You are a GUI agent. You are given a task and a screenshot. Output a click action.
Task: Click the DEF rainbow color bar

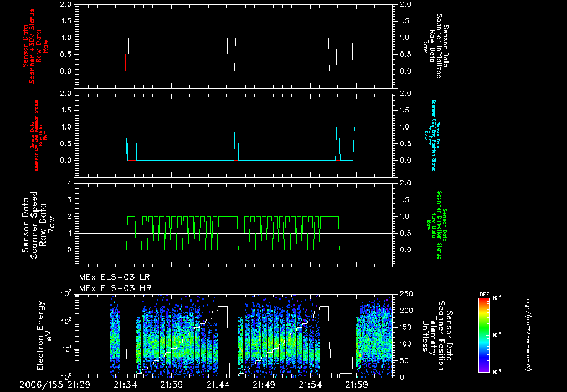484,334
